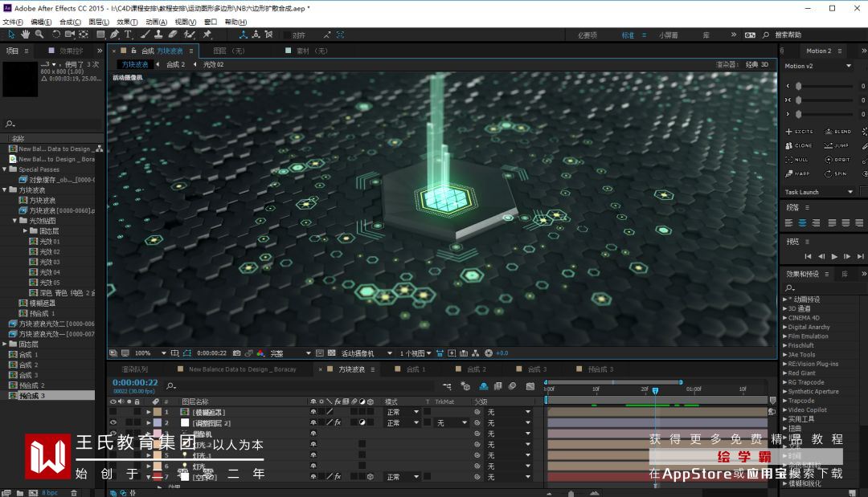Select the Pen tool
Viewport: 868px width, 497px height.
tap(115, 35)
